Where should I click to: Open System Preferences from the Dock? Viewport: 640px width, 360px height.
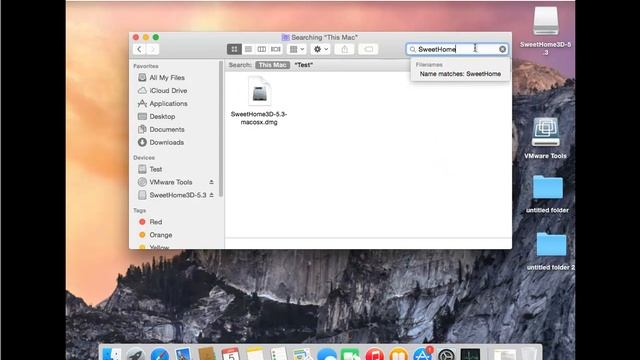coord(446,354)
